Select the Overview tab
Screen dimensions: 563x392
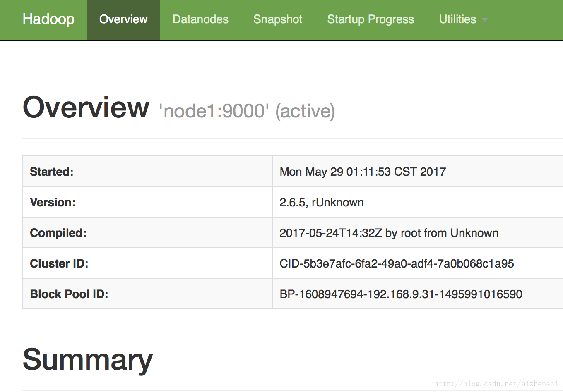click(123, 20)
